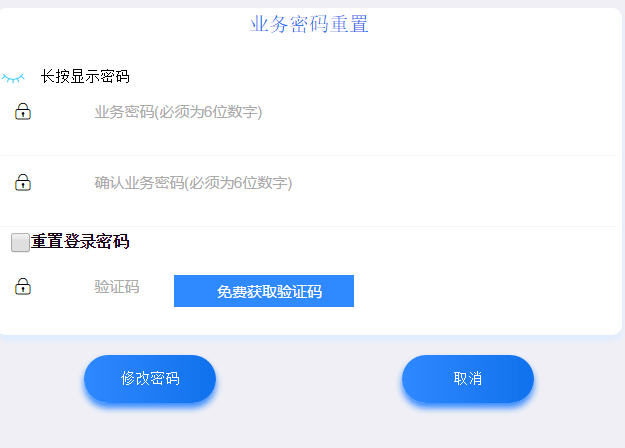Click lock icon beside 验证码 field
The width and height of the screenshot is (625, 448).
[23, 288]
